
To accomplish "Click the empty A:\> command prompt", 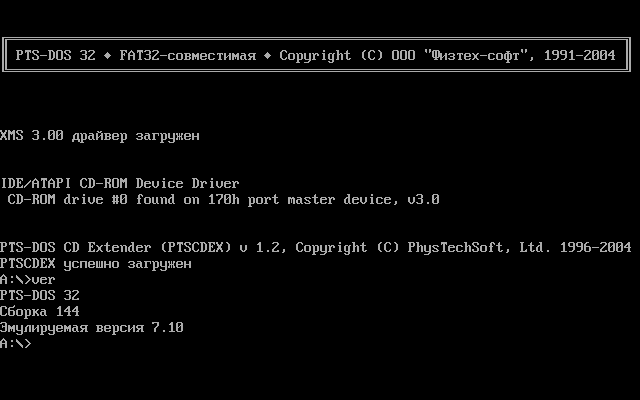I will [x=16, y=343].
